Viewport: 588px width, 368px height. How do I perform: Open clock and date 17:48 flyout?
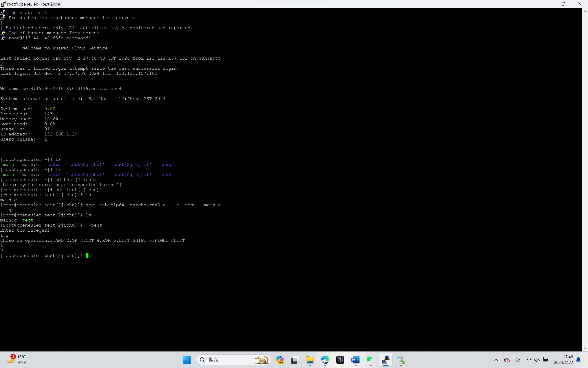click(563, 360)
